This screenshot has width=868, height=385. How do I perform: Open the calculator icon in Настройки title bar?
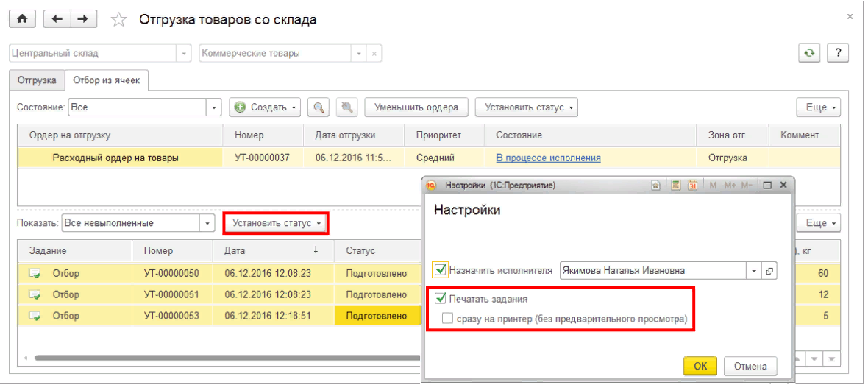676,186
